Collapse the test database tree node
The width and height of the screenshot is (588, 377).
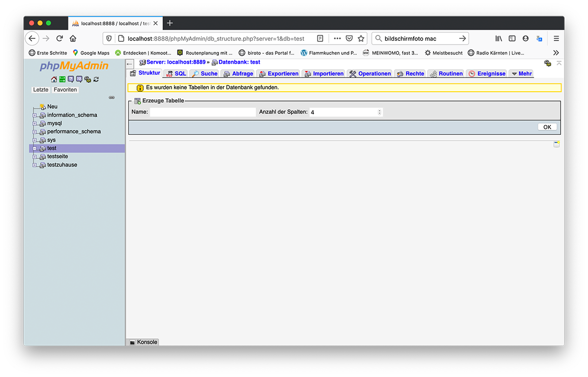click(35, 149)
